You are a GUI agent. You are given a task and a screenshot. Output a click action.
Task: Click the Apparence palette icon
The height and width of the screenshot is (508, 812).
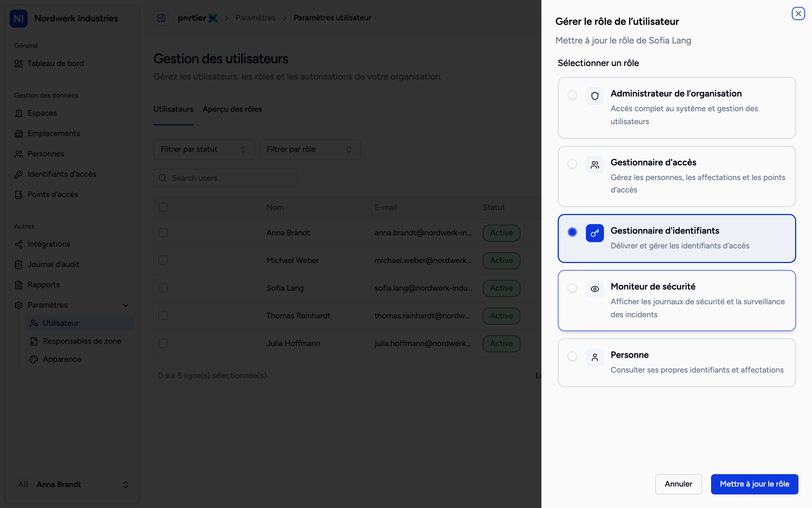pos(34,360)
